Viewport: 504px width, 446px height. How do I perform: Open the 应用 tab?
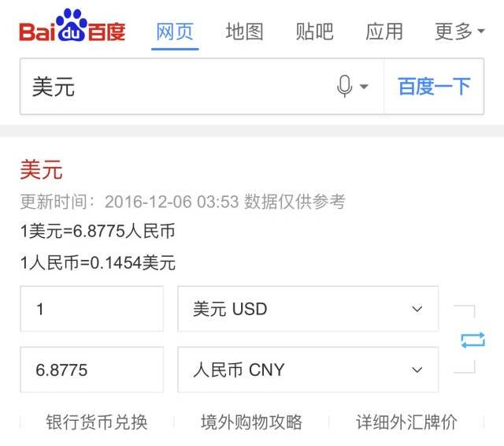(384, 32)
